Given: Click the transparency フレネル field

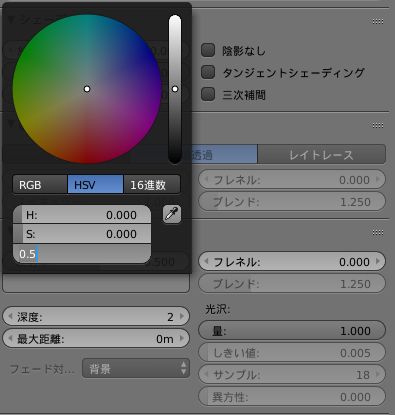Looking at the screenshot, I should point(292,180).
